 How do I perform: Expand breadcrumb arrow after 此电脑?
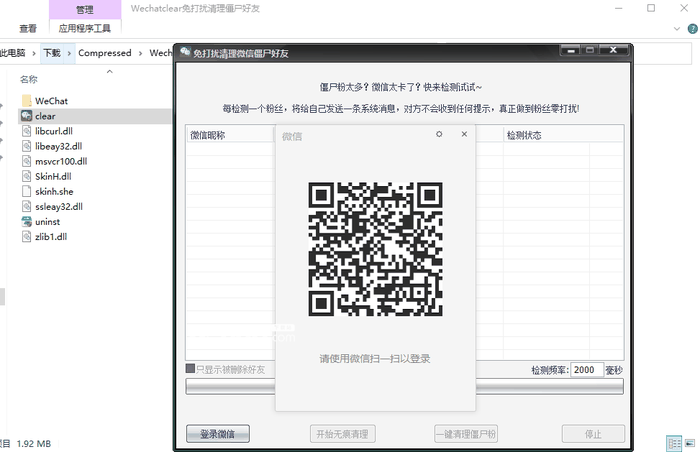point(34,54)
